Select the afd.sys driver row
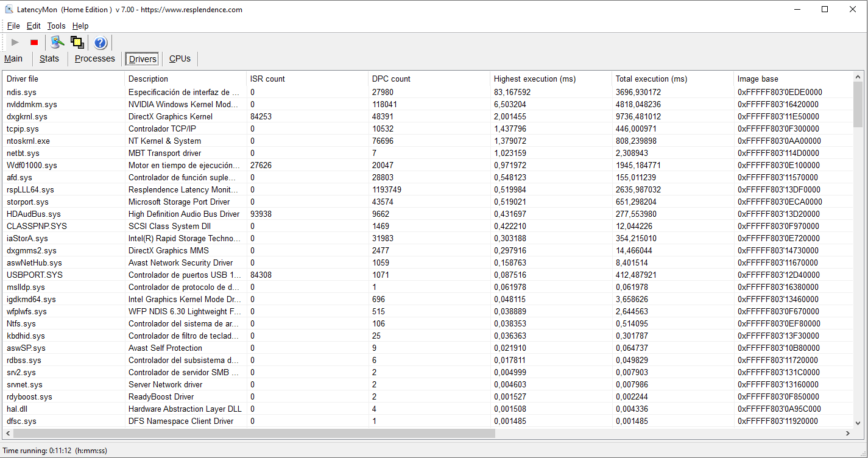 tap(428, 177)
